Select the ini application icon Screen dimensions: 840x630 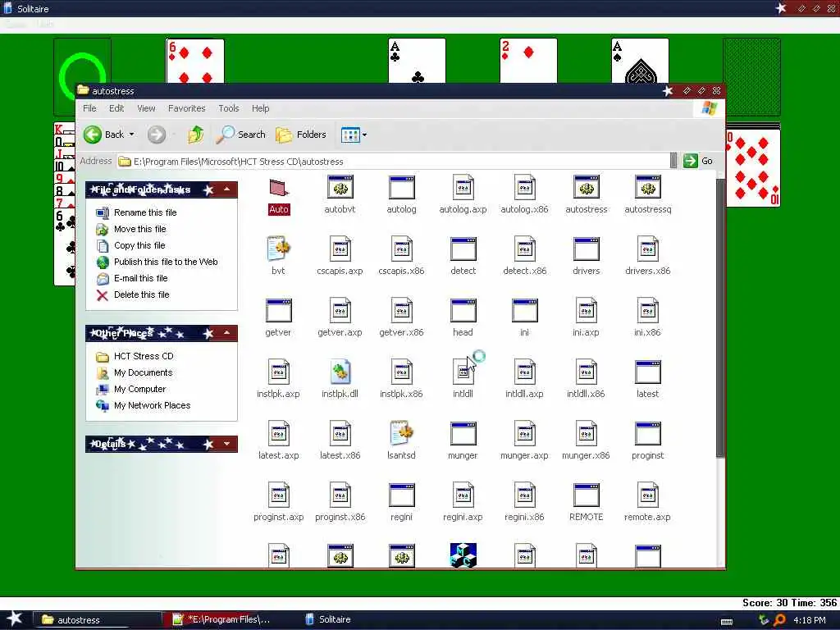tap(524, 310)
